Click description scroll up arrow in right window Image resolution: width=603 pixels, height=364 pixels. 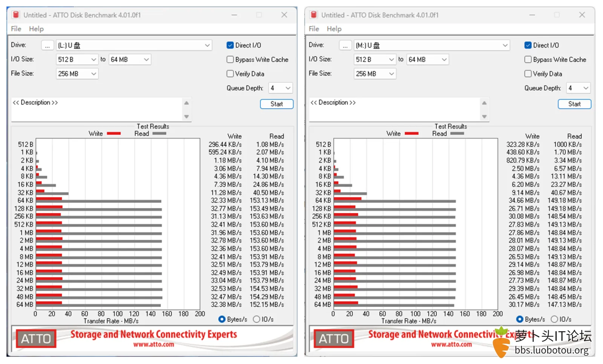click(484, 103)
